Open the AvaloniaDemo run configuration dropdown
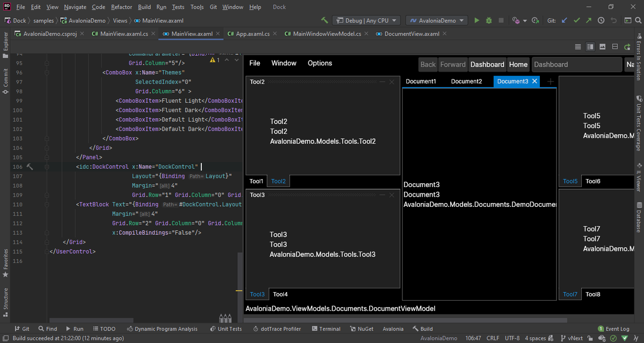 pyautogui.click(x=436, y=20)
